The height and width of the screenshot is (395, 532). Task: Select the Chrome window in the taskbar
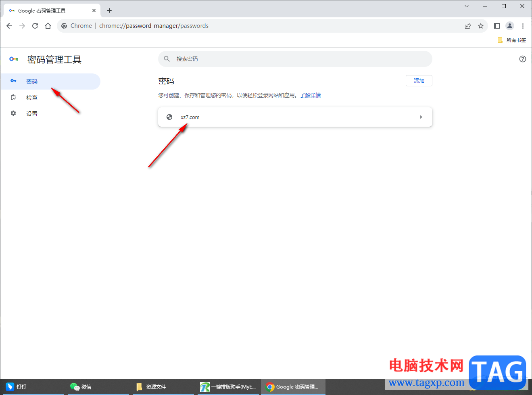pos(293,387)
